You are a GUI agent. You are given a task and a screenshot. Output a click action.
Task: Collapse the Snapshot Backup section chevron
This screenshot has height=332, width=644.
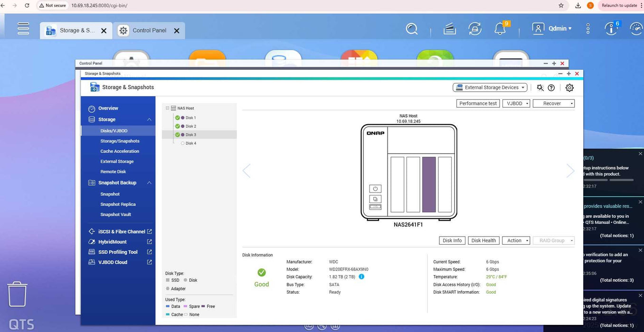point(149,183)
